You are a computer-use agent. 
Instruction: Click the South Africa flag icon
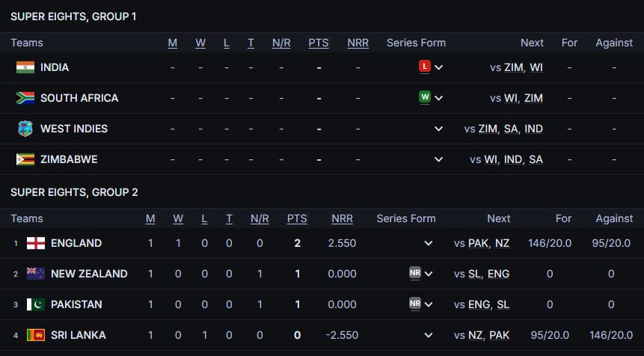pos(25,98)
